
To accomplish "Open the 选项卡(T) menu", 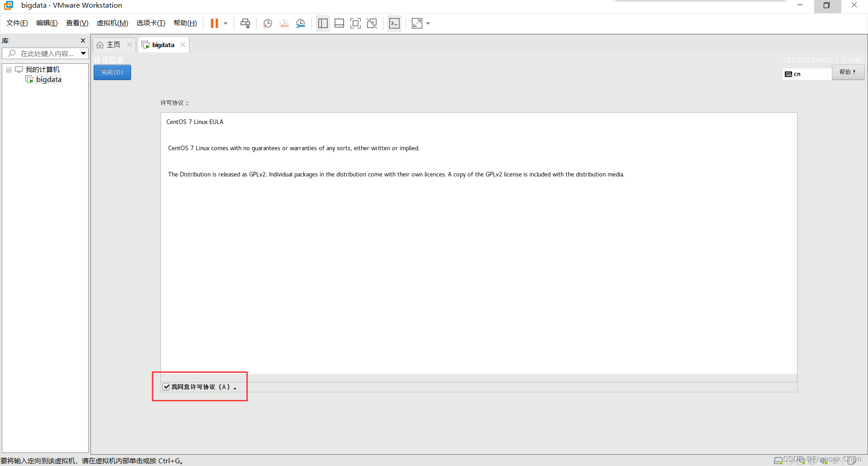I will 151,23.
